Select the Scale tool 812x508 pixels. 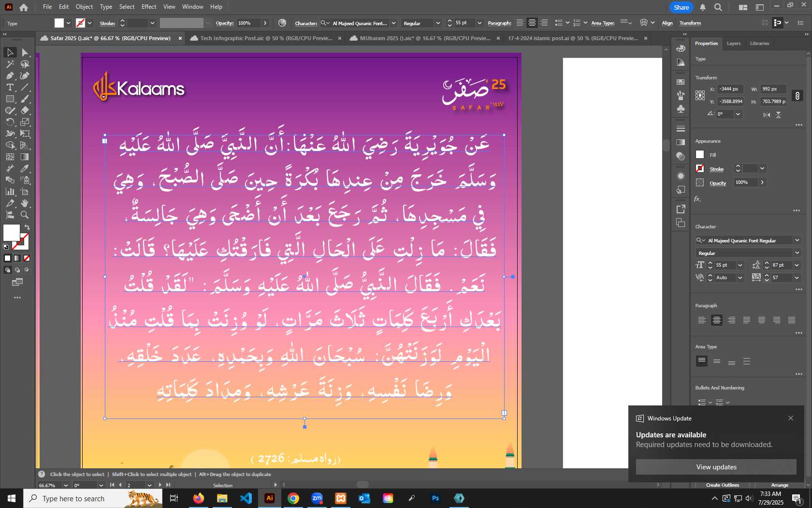25,122
